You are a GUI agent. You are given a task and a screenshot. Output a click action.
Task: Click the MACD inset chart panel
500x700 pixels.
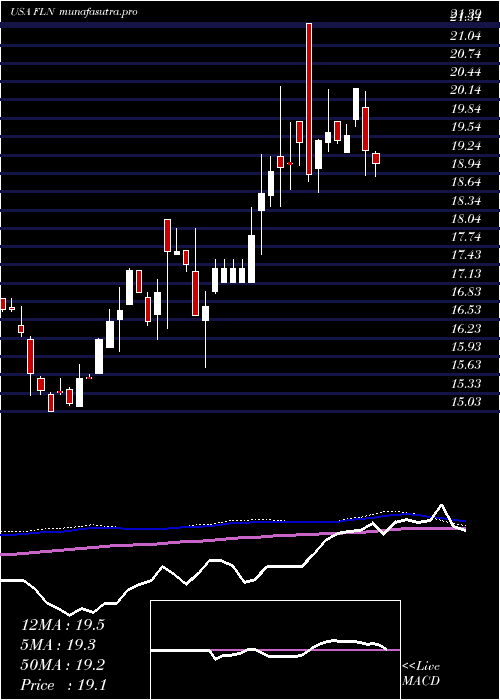pos(275,650)
